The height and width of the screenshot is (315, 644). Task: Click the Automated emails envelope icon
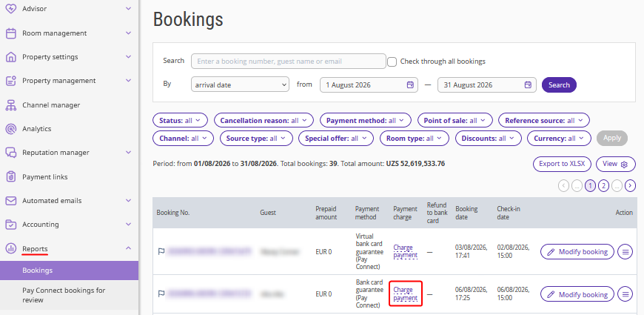pos(11,201)
